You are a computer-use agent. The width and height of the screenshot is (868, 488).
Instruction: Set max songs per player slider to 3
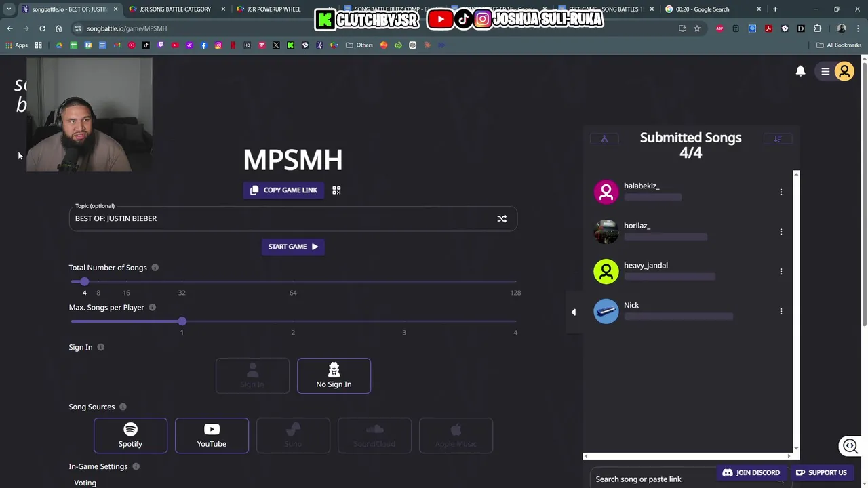(x=404, y=321)
